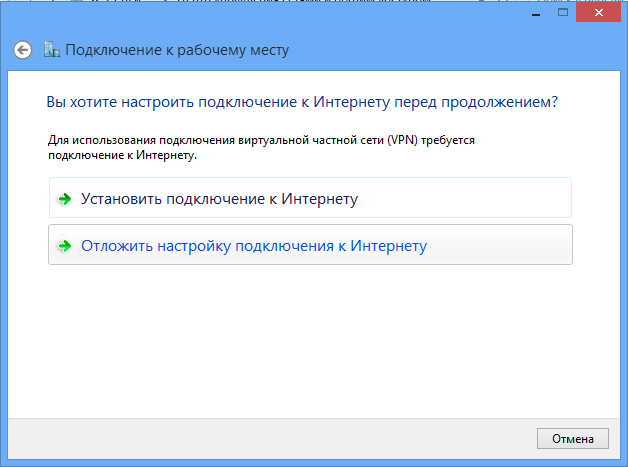Click the workplace connection wizard icon
Screen dimensions: 628x467
click(50, 50)
